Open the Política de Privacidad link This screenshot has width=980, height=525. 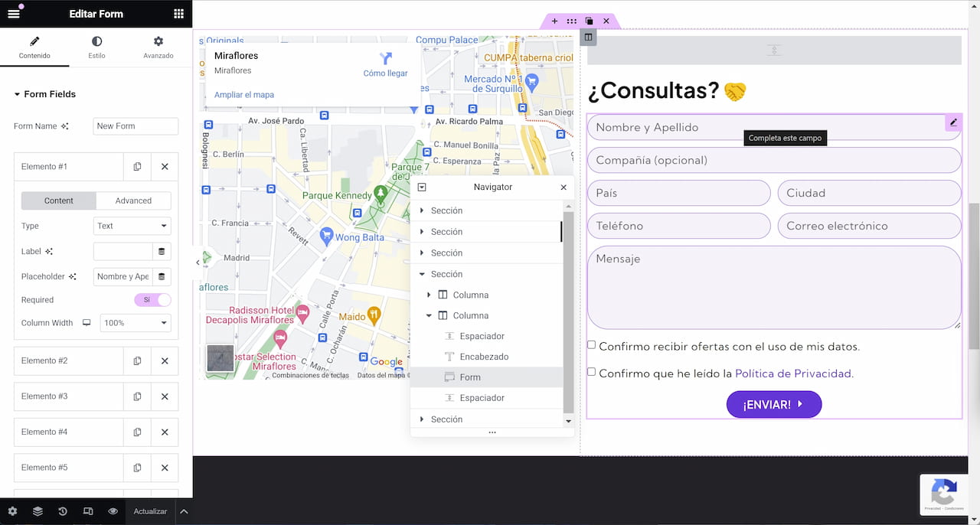point(792,373)
